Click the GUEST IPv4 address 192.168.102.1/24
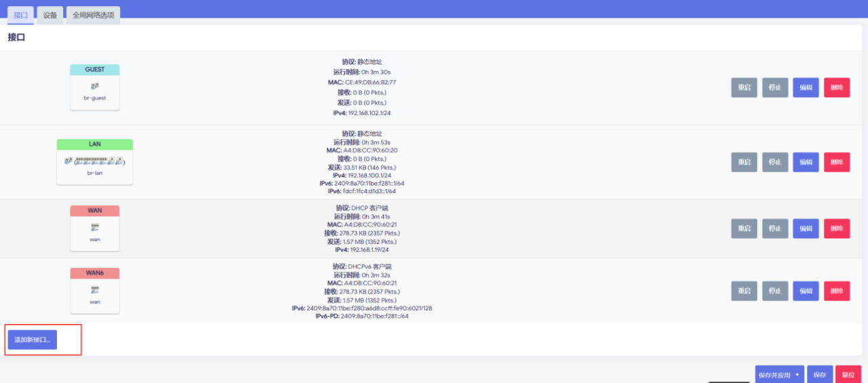This screenshot has width=868, height=383. coord(370,113)
